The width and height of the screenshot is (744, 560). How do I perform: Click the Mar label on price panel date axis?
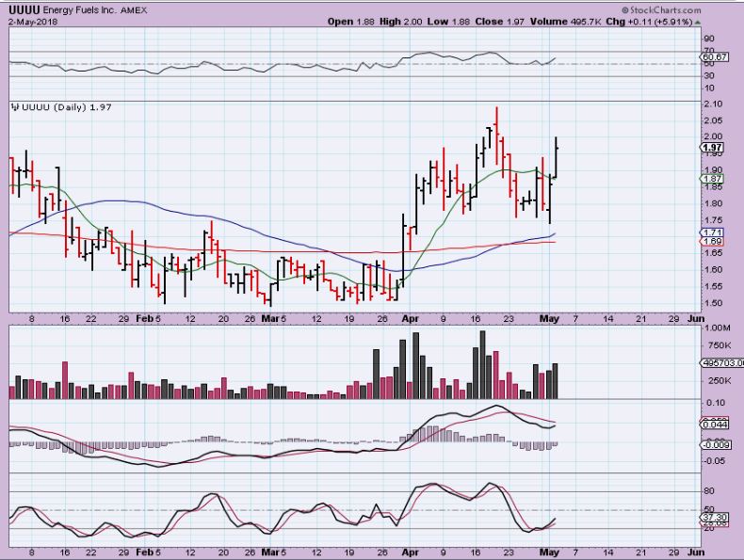click(270, 319)
